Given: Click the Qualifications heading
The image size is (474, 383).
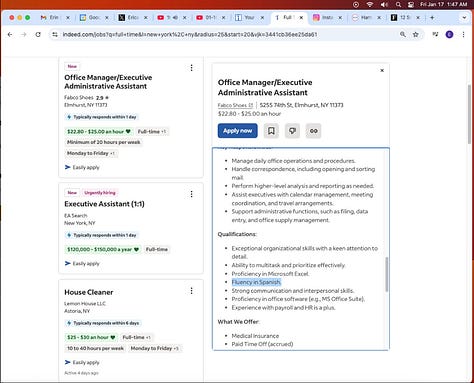Looking at the screenshot, I should [x=237, y=234].
